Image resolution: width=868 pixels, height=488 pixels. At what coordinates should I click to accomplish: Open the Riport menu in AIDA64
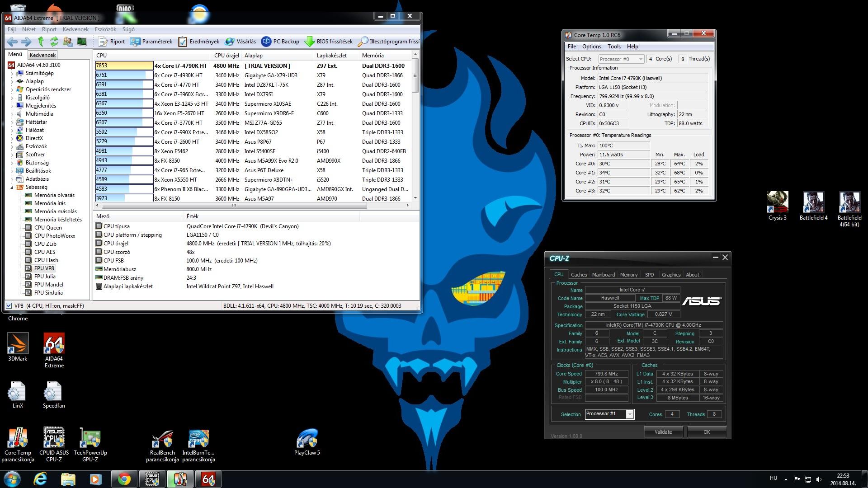point(49,29)
